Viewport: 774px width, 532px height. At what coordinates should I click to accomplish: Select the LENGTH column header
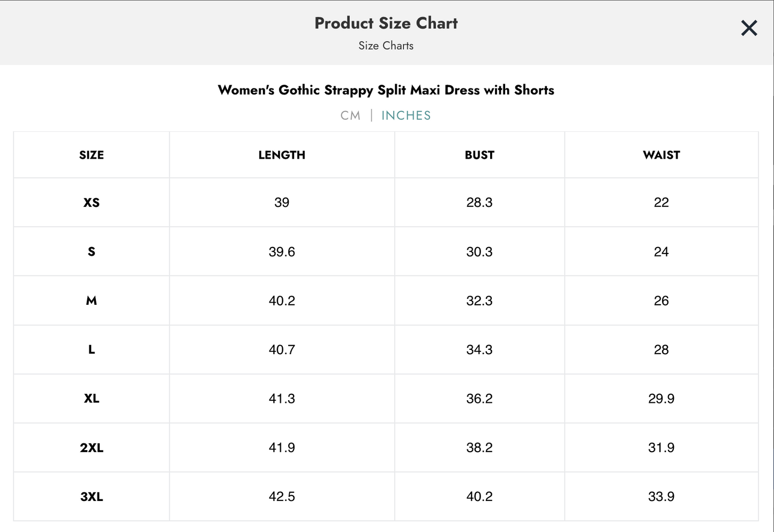282,155
